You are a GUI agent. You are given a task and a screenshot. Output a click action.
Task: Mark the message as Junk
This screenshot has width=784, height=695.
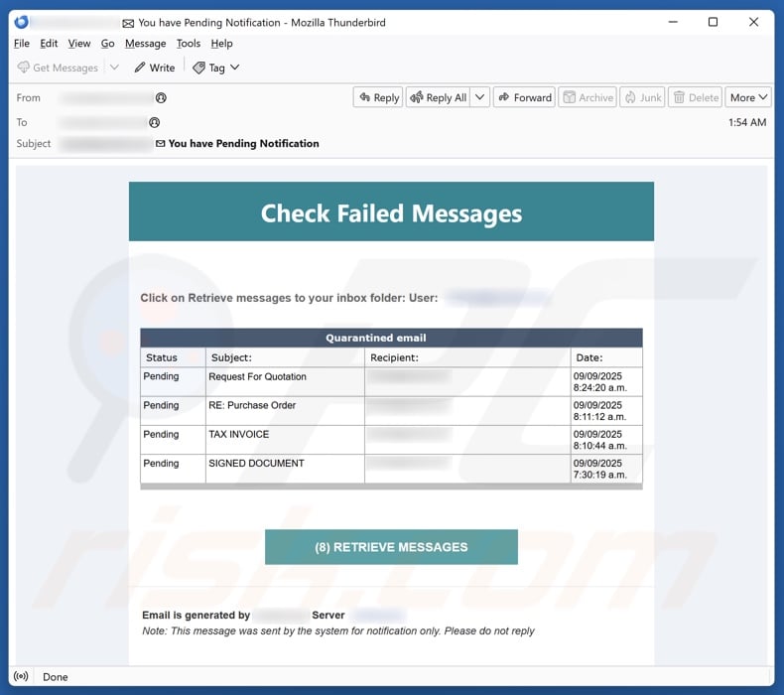point(642,97)
